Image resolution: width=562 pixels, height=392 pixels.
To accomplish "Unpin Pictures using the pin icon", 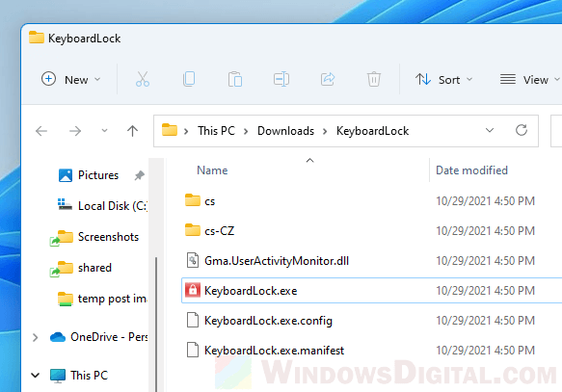I will click(x=140, y=175).
